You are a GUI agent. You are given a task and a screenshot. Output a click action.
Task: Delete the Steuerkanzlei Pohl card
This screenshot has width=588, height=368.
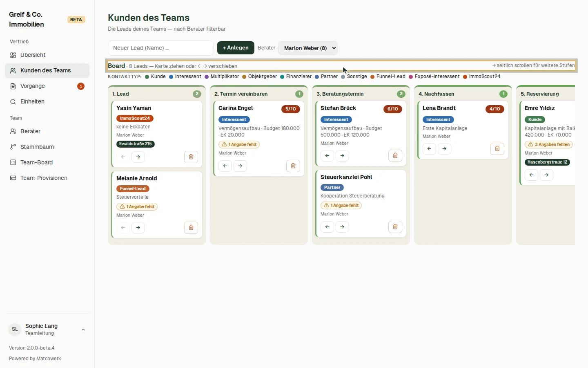[395, 227]
